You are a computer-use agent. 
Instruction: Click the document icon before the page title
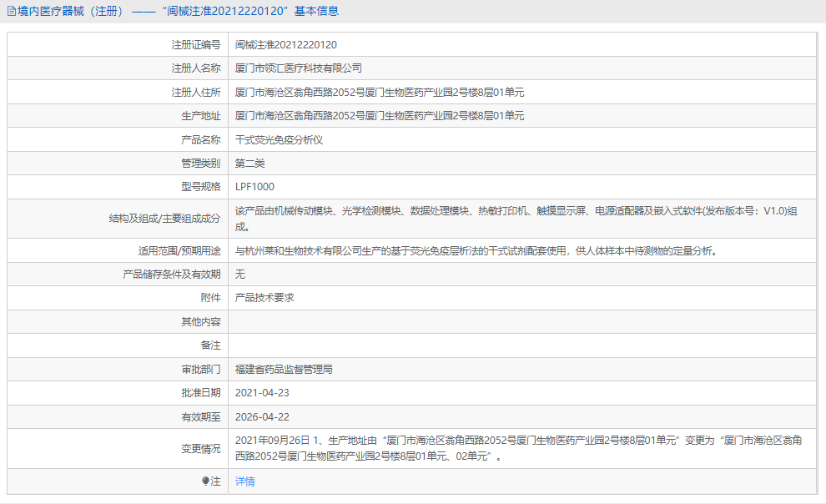coord(12,11)
